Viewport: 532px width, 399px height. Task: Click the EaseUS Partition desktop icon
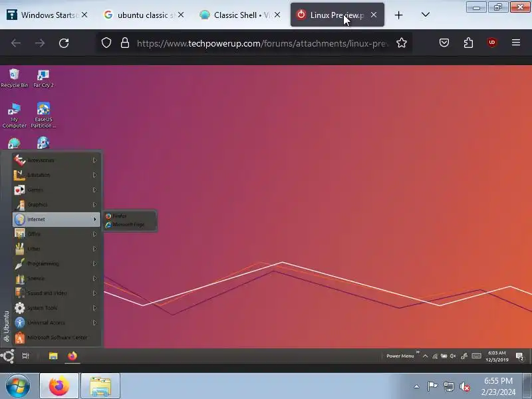coord(43,115)
